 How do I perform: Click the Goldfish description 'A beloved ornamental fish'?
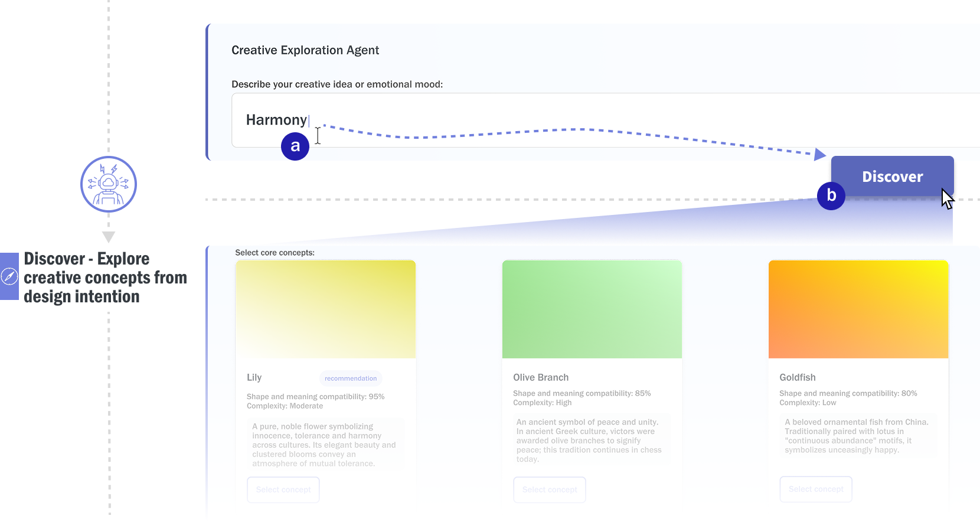(857, 436)
